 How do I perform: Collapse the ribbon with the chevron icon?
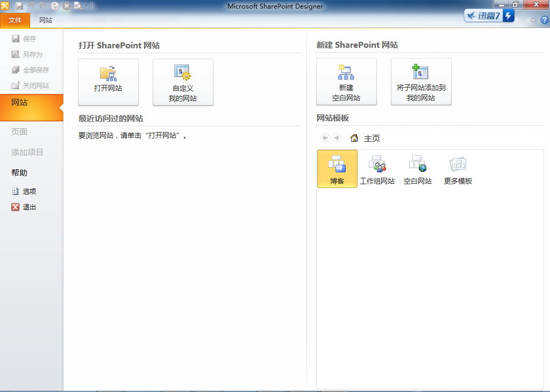coord(533,20)
